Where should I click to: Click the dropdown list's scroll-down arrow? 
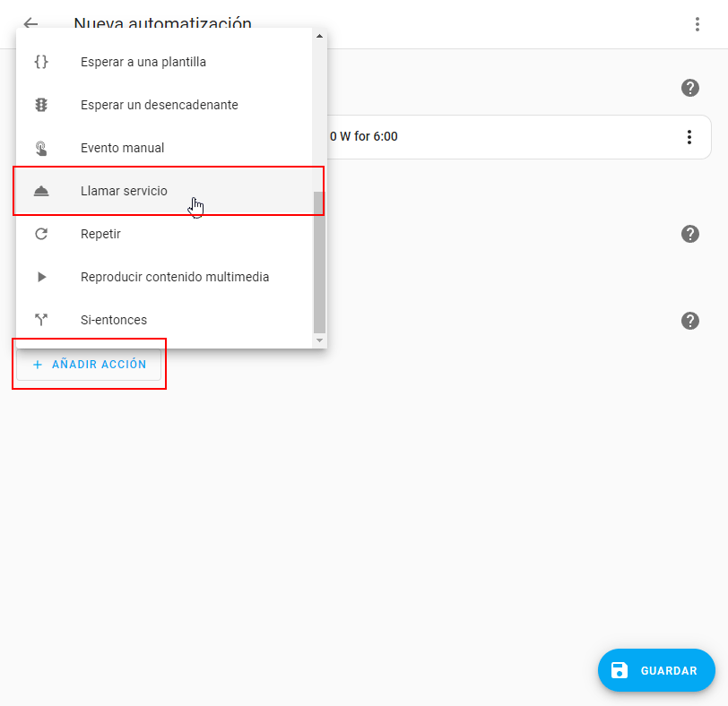[x=319, y=340]
